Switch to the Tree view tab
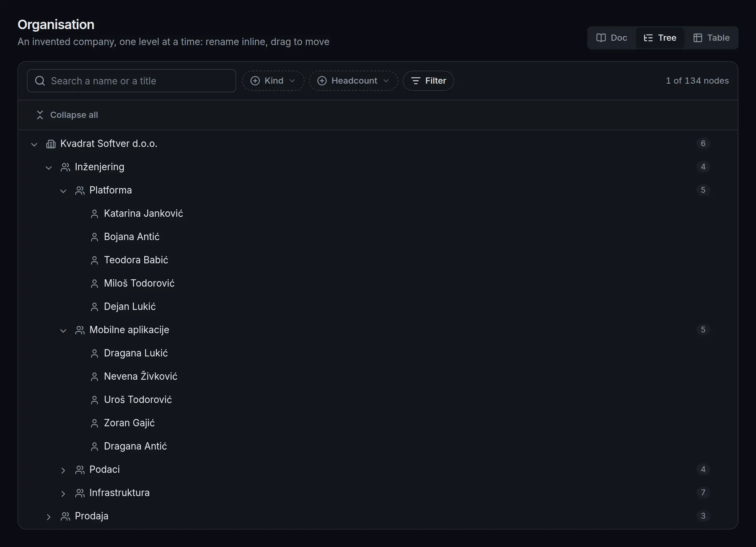 click(660, 38)
